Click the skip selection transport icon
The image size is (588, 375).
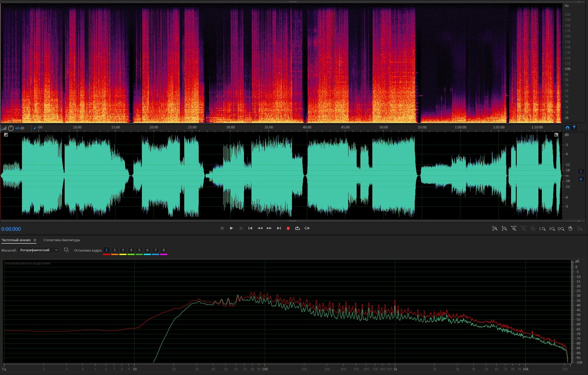(307, 228)
